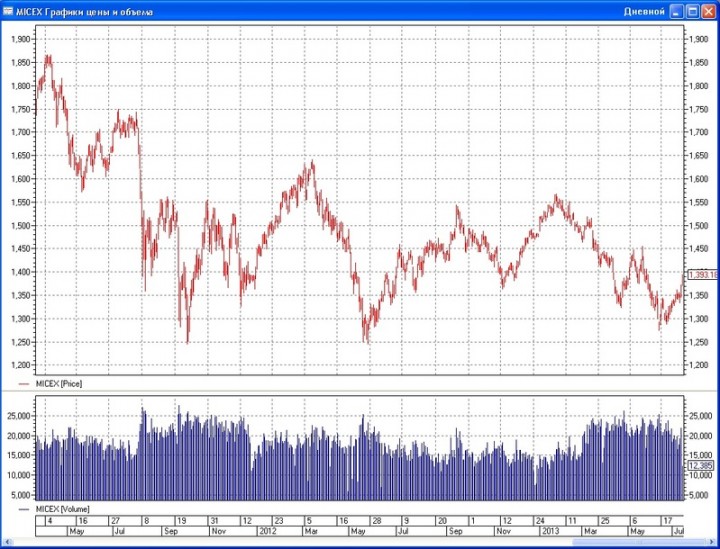Maximize the MICEX chart window

(x=692, y=11)
